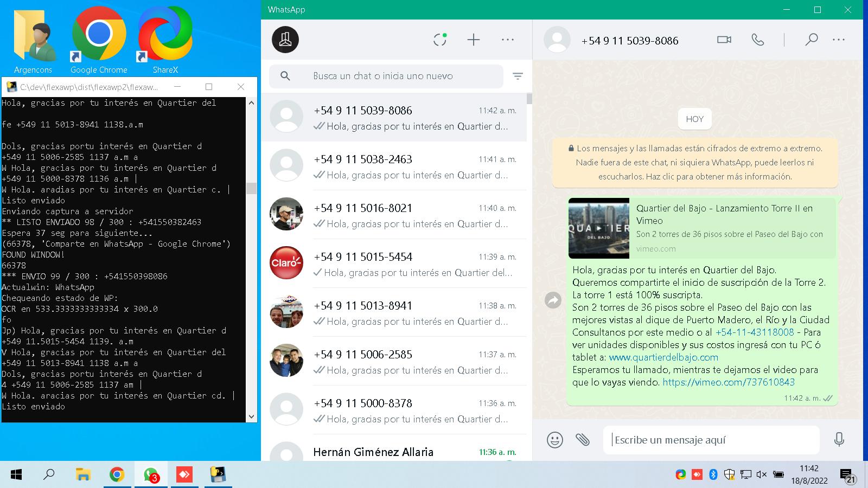This screenshot has width=868, height=488.
Task: Attach a file with the paperclip
Action: [583, 440]
